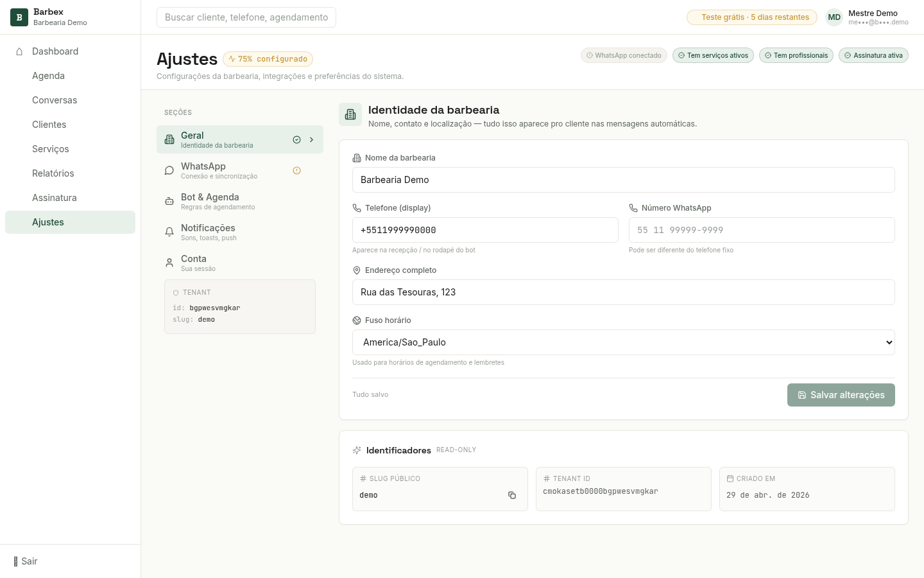Open the Agenda page in sidebar
The width and height of the screenshot is (924, 578).
[70, 76]
